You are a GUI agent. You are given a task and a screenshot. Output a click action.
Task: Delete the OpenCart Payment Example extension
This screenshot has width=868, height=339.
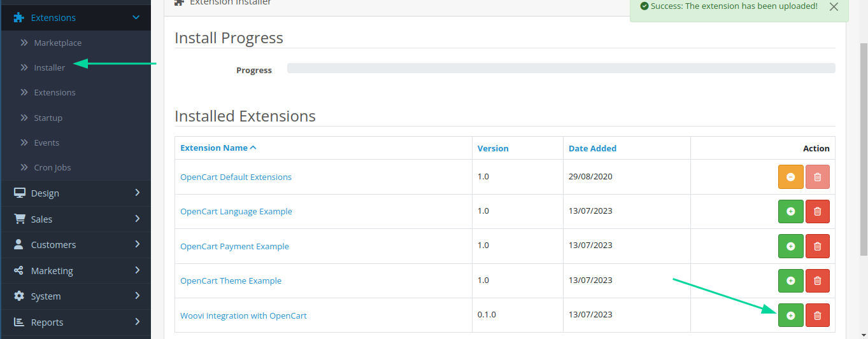pyautogui.click(x=818, y=246)
